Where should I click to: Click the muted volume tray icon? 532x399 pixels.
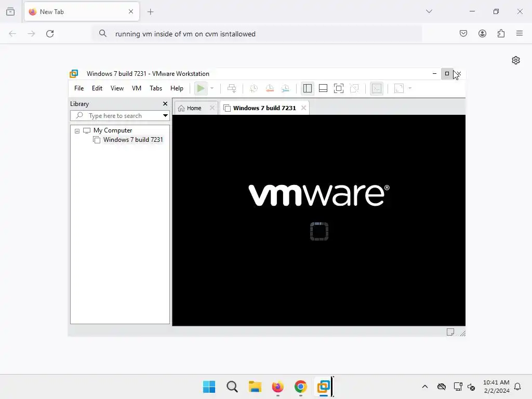point(471,387)
